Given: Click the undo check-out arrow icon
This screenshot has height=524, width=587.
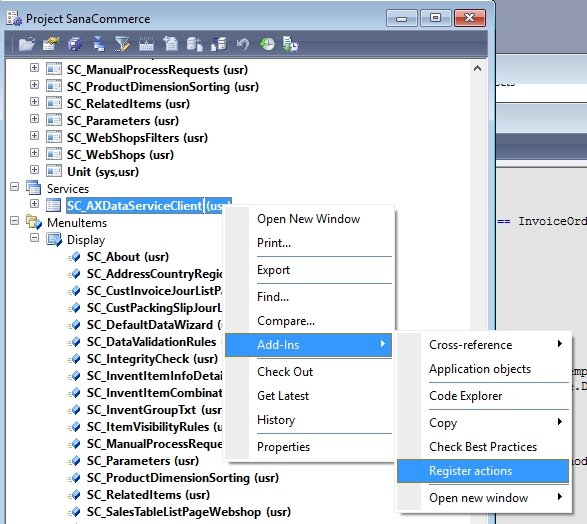Looking at the screenshot, I should point(243,44).
